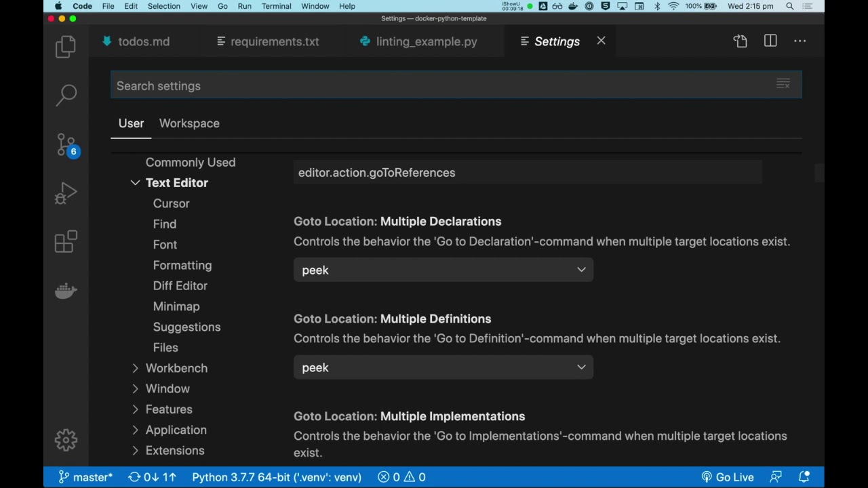Open Source Control view with 6 badge
This screenshot has width=868, height=488.
coord(67,144)
